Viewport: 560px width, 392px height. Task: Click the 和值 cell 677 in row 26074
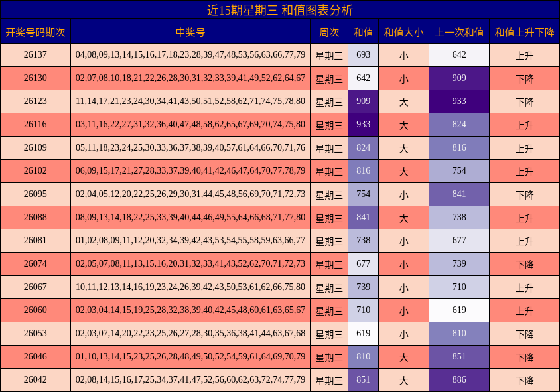[363, 264]
